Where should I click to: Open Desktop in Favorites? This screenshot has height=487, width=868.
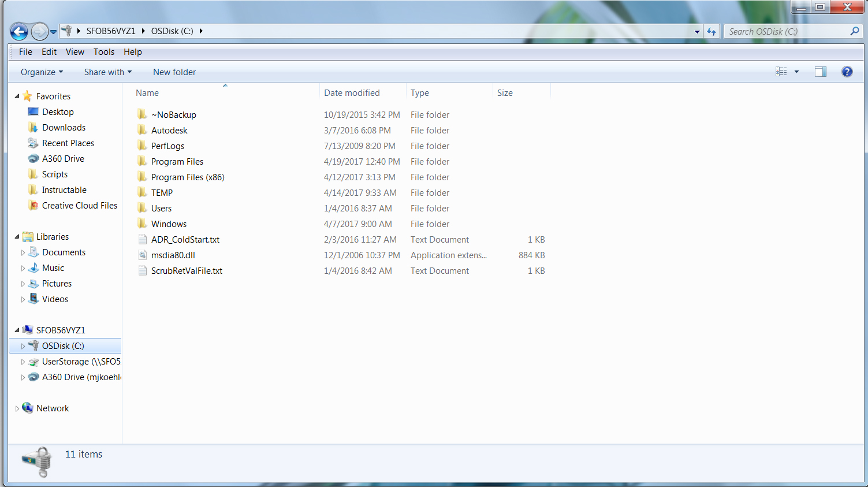[x=58, y=112]
